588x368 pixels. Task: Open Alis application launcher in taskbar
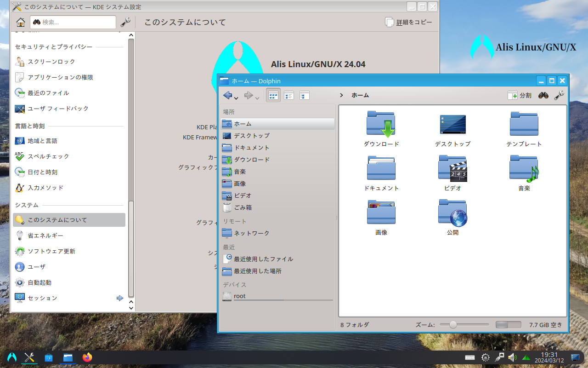12,357
